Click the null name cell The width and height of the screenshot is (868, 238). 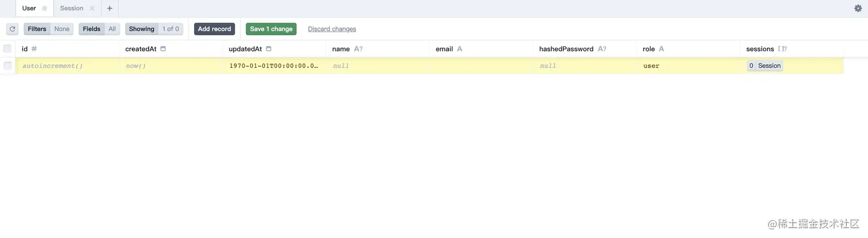coord(377,65)
